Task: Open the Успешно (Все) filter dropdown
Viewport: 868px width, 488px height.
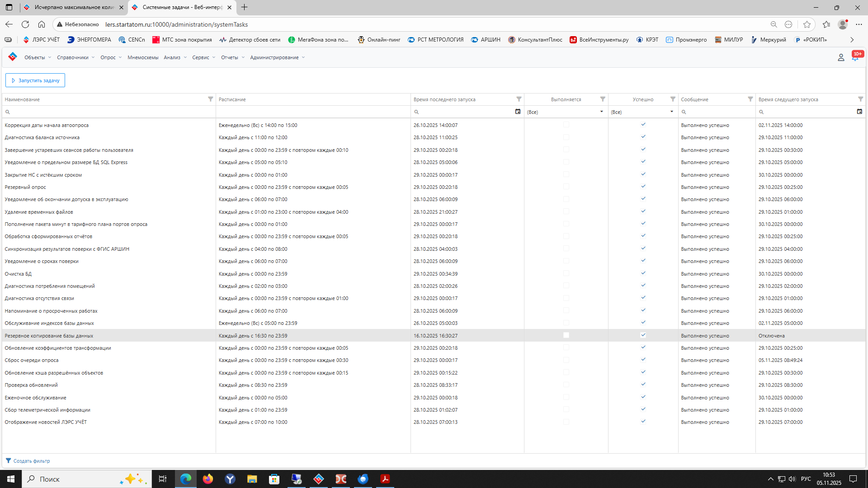Action: click(671, 112)
